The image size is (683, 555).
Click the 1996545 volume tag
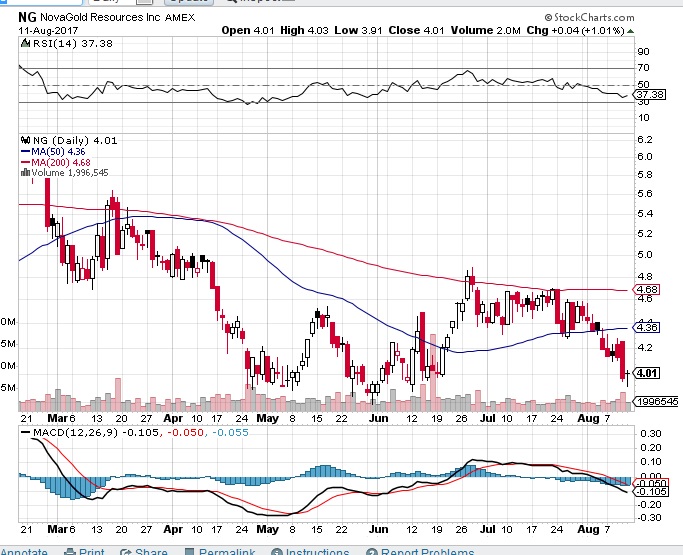[x=656, y=401]
